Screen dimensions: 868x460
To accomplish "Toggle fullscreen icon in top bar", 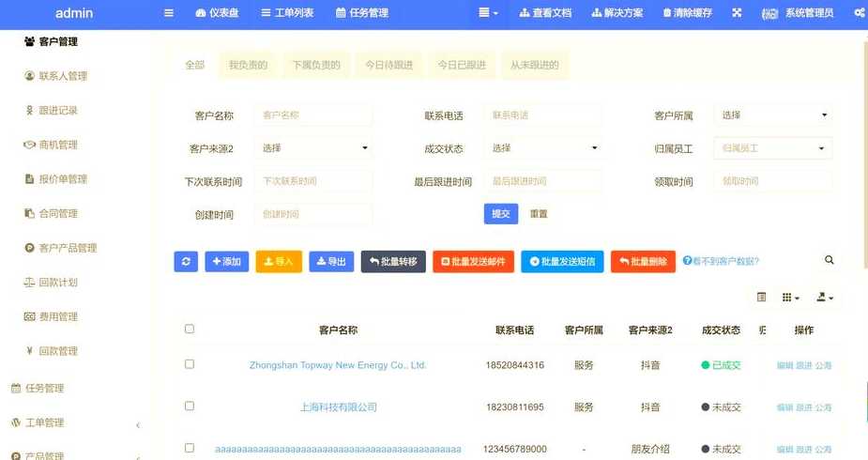I will (x=737, y=13).
